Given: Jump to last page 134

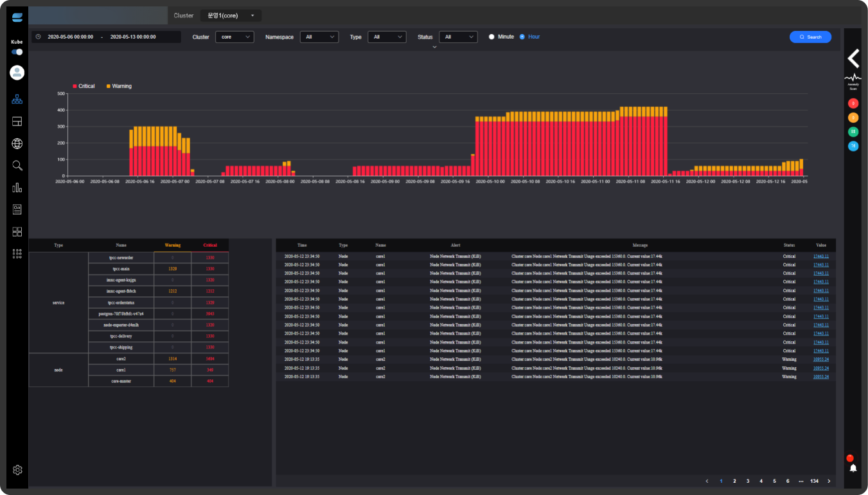Looking at the screenshot, I should [x=815, y=481].
